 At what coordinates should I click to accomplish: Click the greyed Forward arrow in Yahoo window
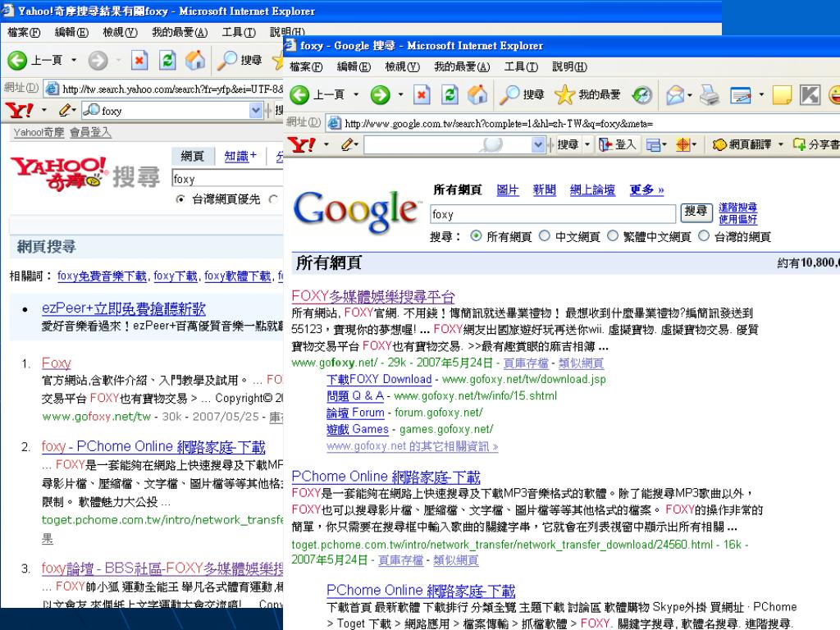point(98,61)
